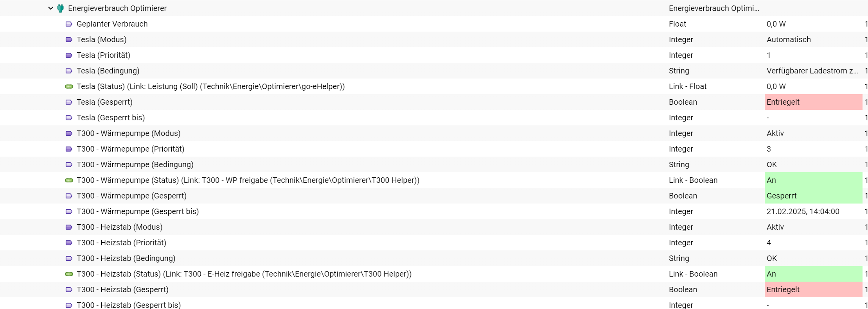Toggle the green Gesperrt value of T300 - Wärmepumpe

[814, 196]
